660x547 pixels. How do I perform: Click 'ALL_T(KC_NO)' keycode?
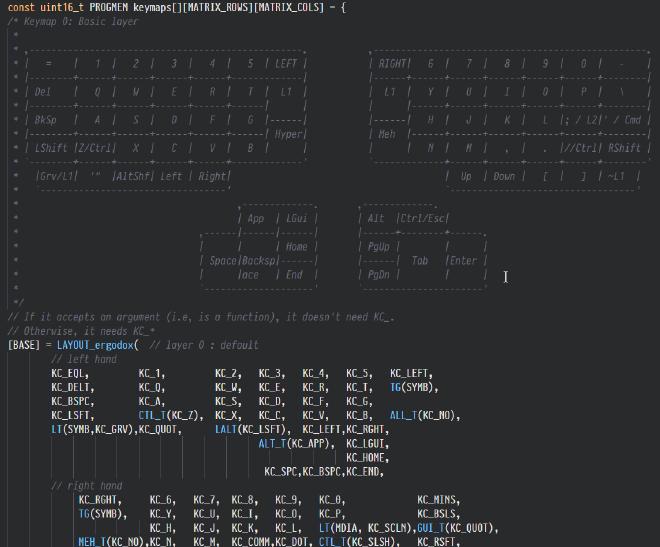click(x=425, y=416)
